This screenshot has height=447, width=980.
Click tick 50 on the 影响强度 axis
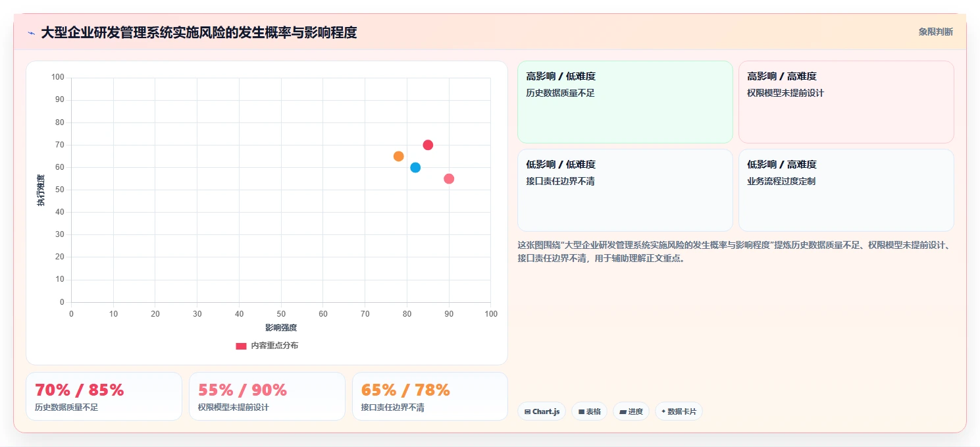click(x=281, y=314)
